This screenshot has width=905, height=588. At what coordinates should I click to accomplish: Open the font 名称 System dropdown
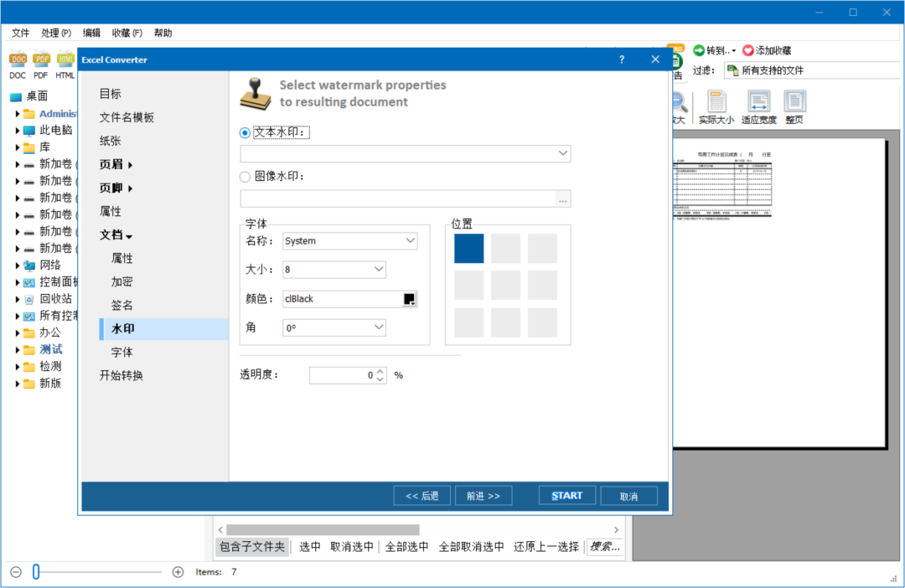(x=410, y=240)
